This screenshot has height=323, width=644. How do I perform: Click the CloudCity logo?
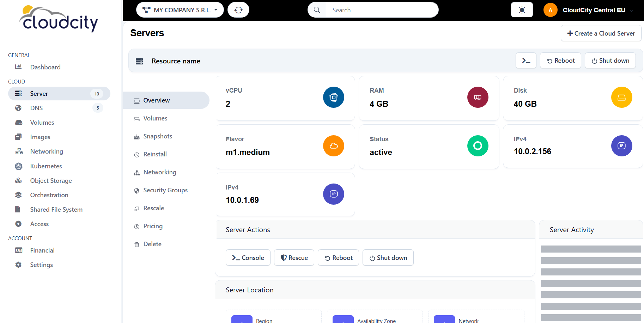(x=59, y=19)
